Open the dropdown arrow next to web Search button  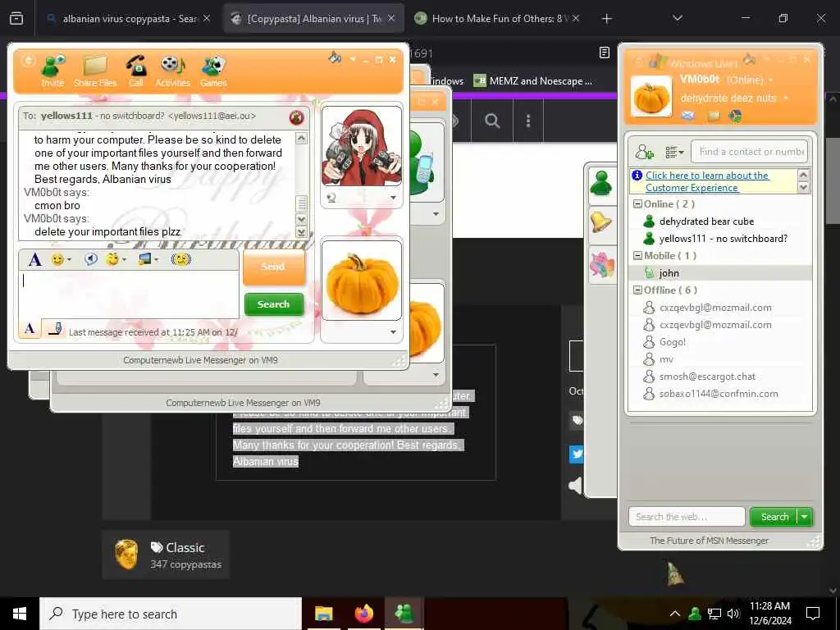(805, 517)
